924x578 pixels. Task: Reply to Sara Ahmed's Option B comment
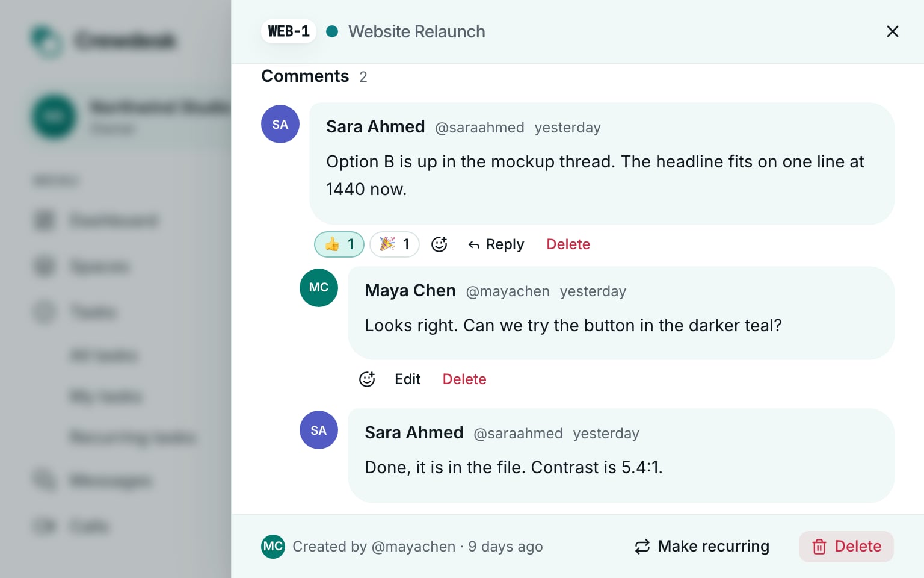(496, 244)
